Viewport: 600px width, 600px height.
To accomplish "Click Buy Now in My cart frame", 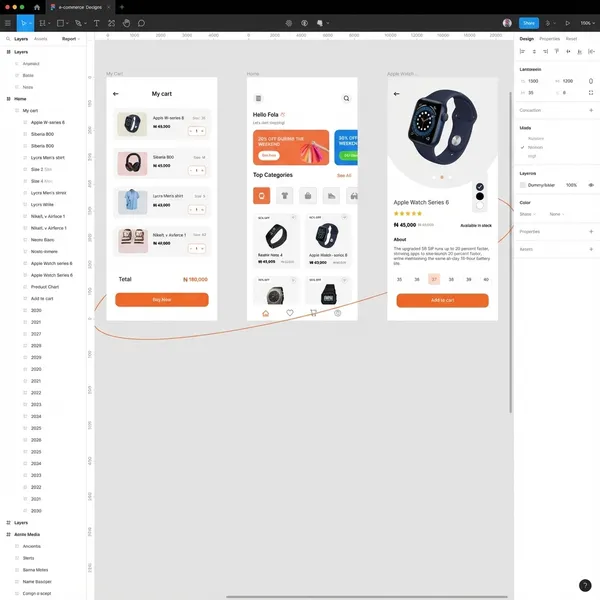I will [x=162, y=300].
